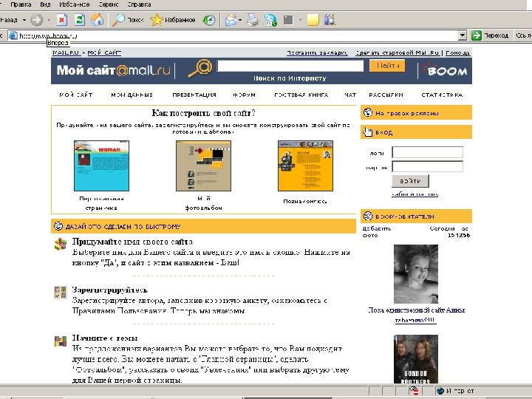Click 'Сделать стартовой Mail.Ru' link
Image resolution: width=532 pixels, height=399 pixels.
pyautogui.click(x=398, y=52)
